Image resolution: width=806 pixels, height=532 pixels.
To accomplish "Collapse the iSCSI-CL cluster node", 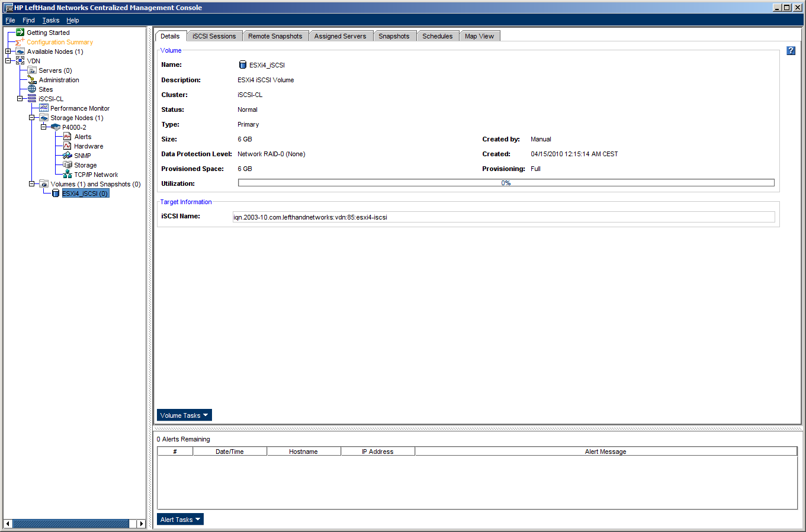I will (x=20, y=99).
